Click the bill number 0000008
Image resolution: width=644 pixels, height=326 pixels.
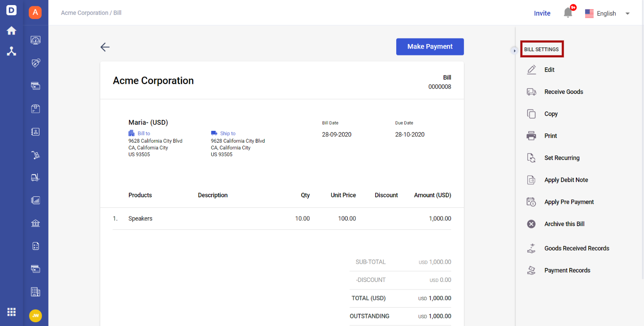click(x=440, y=87)
